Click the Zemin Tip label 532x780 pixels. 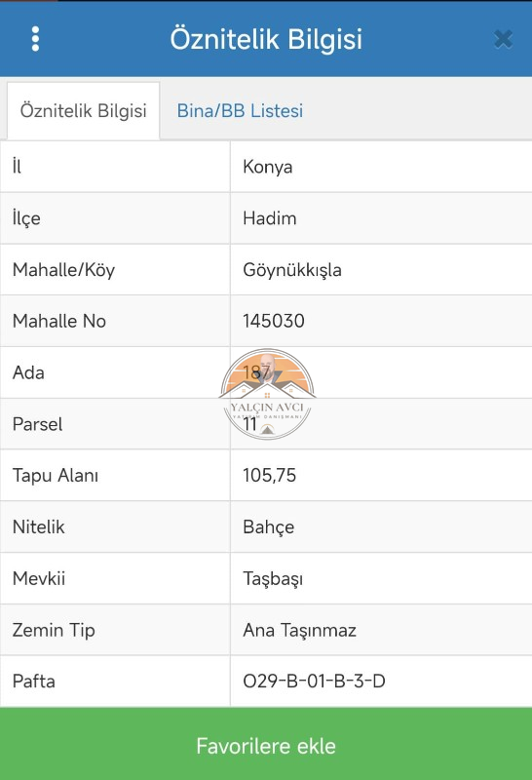[54, 630]
